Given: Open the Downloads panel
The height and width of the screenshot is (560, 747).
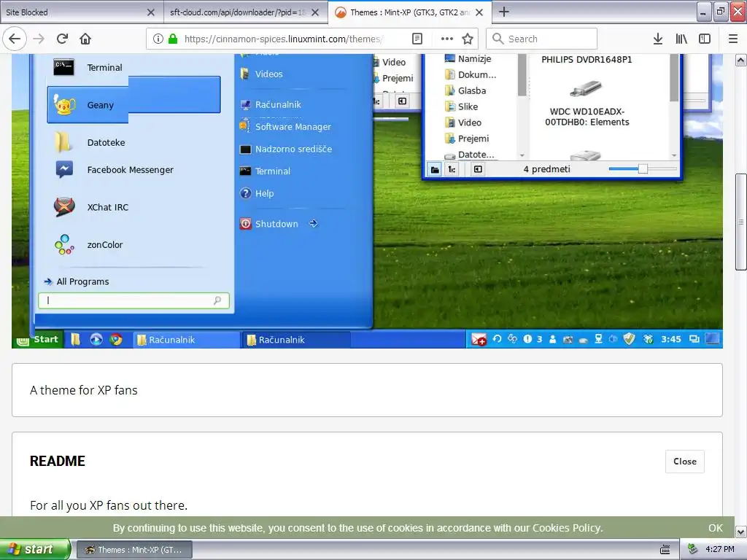Looking at the screenshot, I should coord(658,39).
